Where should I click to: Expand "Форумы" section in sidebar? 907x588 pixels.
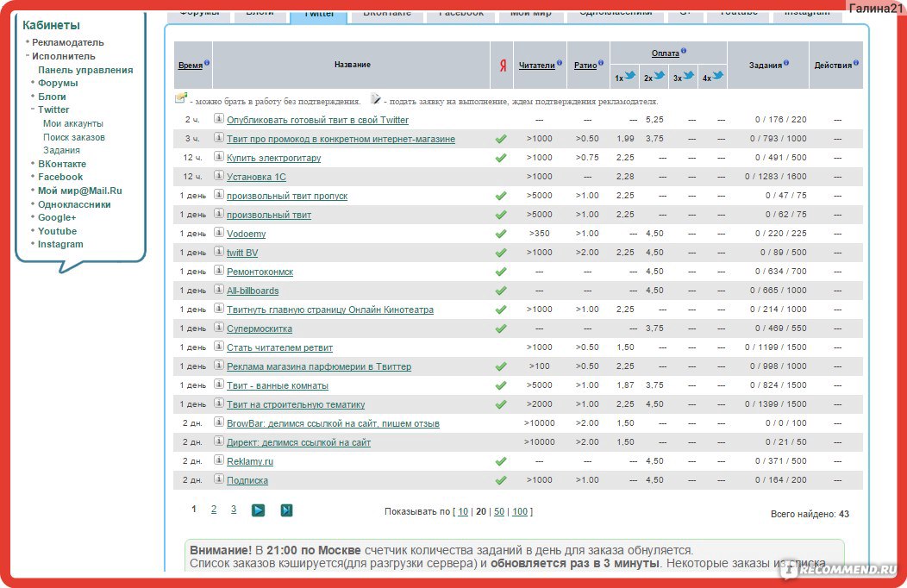point(58,83)
